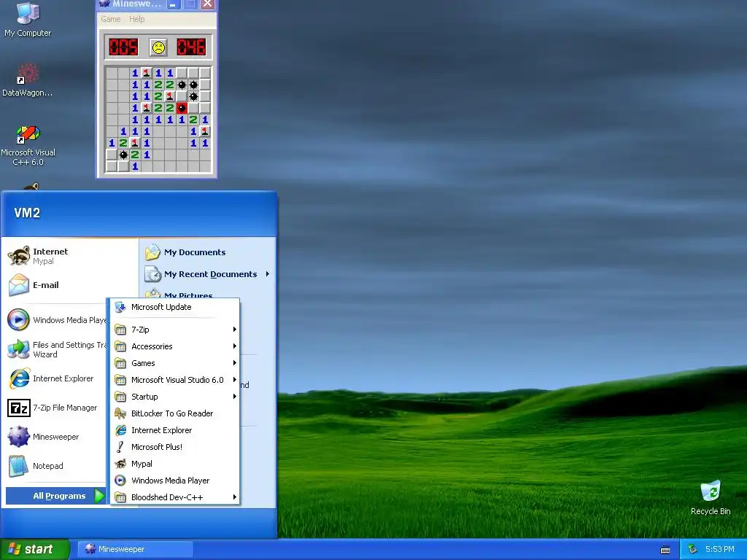Expand the Accessories program folder
This screenshot has height=560, width=747.
click(175, 346)
